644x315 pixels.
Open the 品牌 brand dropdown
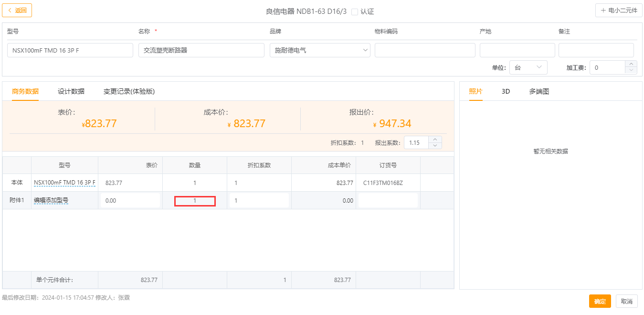pos(320,50)
